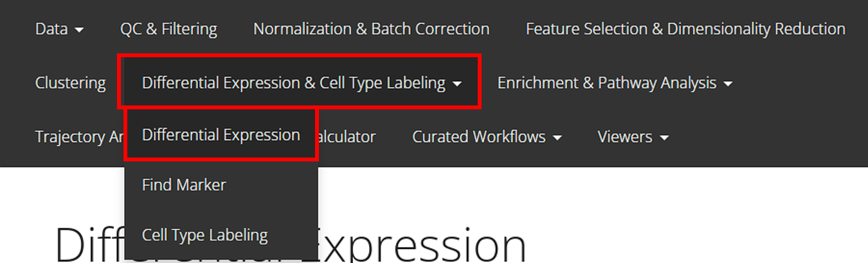The width and height of the screenshot is (868, 263).
Task: Click the partially hidden Trajectory menu
Action: (77, 137)
